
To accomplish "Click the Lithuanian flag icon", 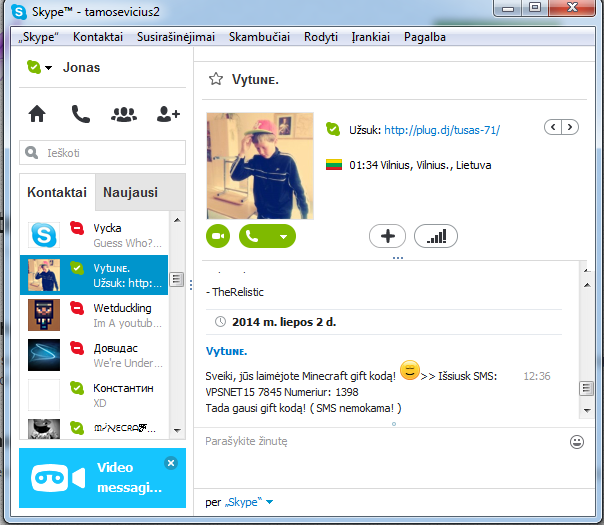I will coord(334,165).
